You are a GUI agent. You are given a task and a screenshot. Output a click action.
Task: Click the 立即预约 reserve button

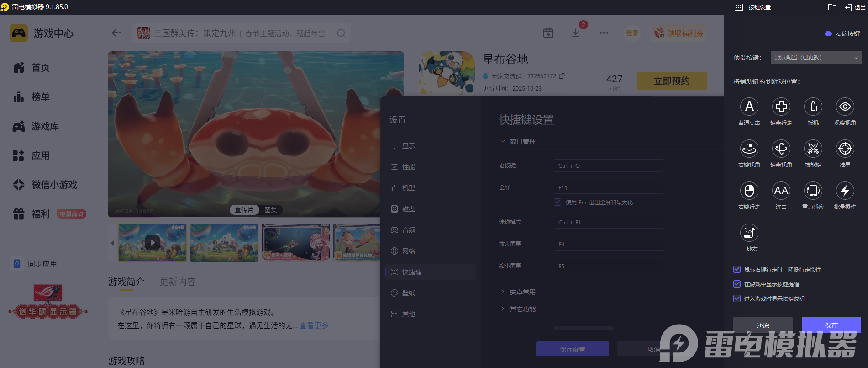672,81
